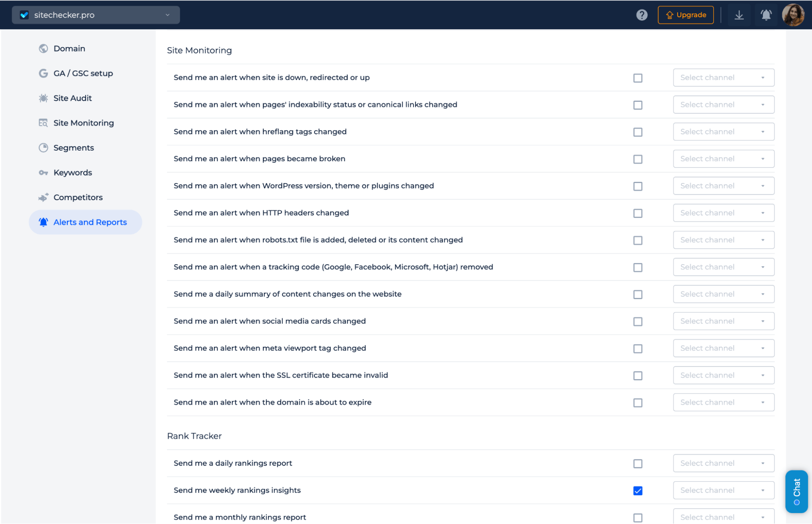Select channel for robots.txt changes alert
This screenshot has width=812, height=524.
(x=723, y=239)
